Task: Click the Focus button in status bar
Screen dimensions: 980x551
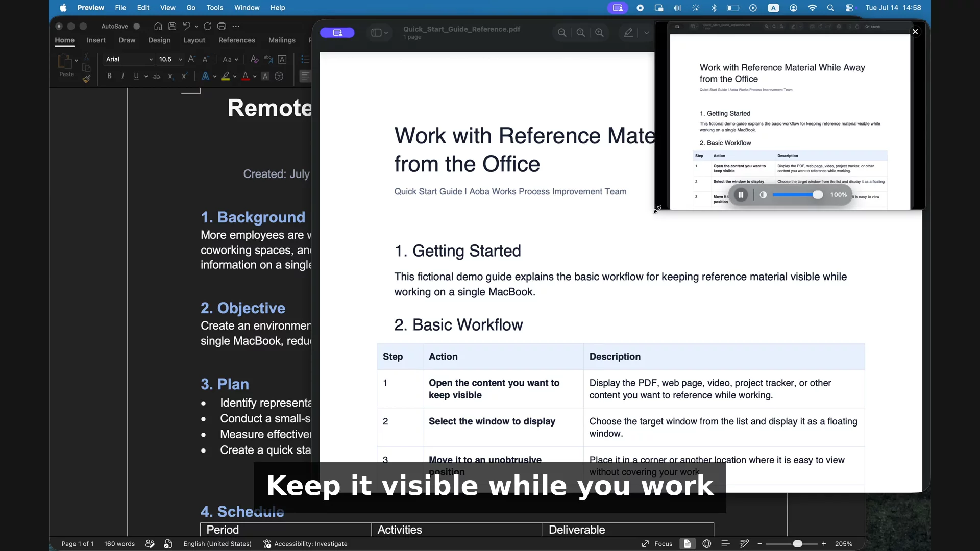Action: pos(657,544)
